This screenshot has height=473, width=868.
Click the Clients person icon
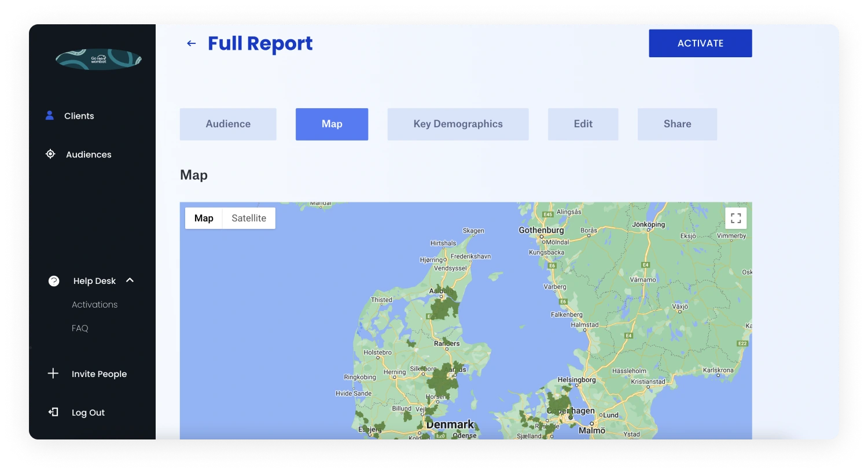tap(50, 115)
